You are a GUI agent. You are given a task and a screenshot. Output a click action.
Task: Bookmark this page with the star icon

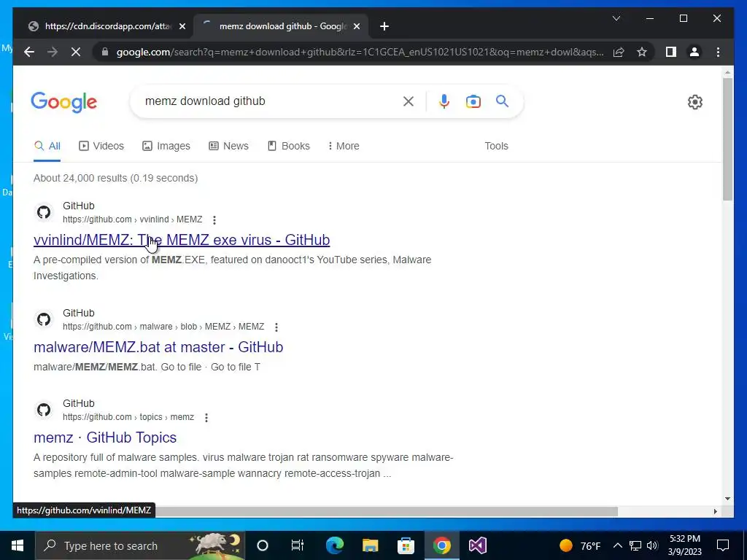click(642, 52)
